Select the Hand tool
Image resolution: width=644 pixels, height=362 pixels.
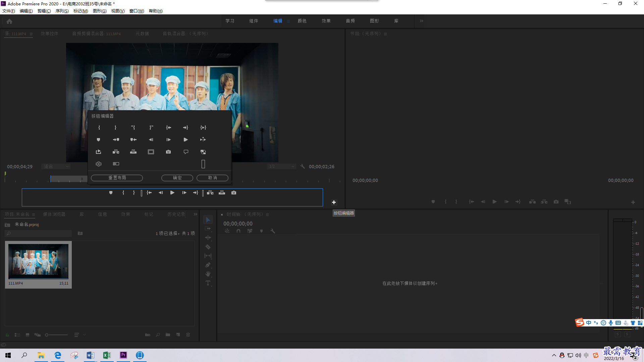pyautogui.click(x=208, y=274)
